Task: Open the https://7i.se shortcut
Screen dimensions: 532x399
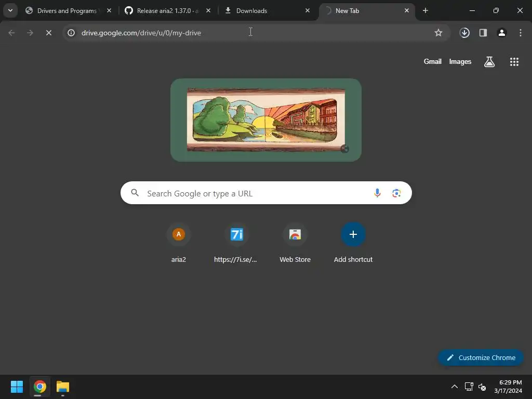Action: point(236,243)
